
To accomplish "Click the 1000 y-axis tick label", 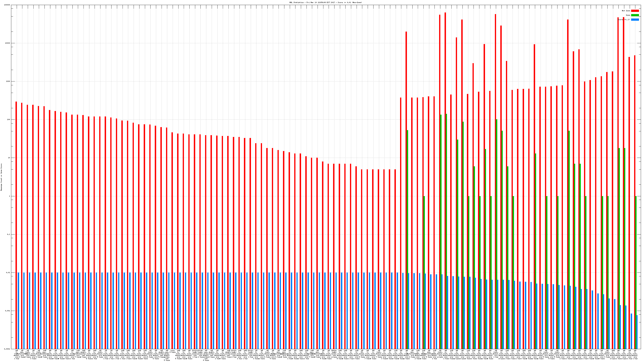I will (x=8, y=81).
